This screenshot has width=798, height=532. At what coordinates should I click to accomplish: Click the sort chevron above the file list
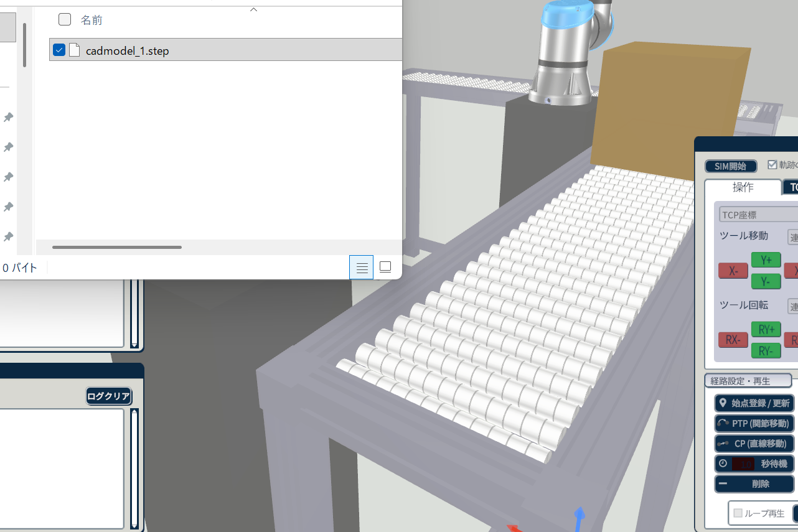[253, 9]
